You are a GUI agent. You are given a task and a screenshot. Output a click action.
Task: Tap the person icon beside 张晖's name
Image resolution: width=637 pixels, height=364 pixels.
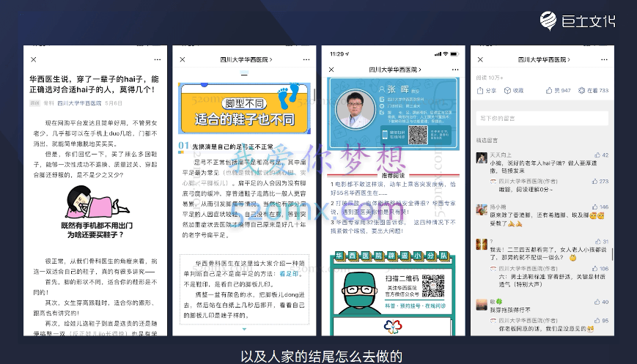coord(381,89)
